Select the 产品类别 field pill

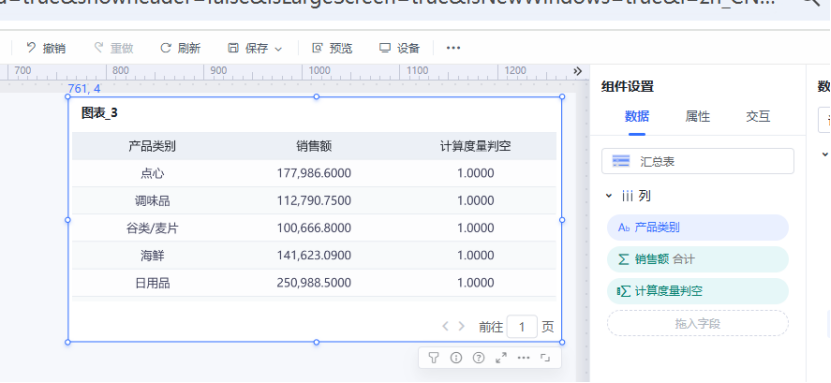[x=697, y=228]
